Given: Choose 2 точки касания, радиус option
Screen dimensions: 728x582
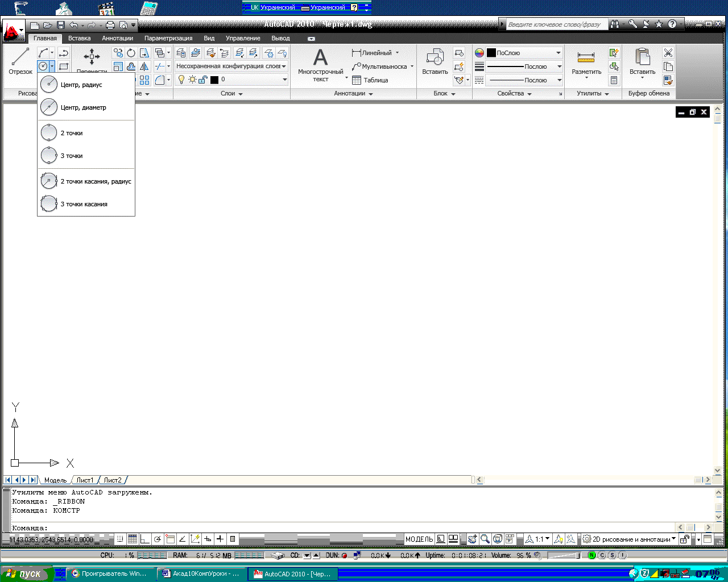Looking at the screenshot, I should click(x=86, y=181).
